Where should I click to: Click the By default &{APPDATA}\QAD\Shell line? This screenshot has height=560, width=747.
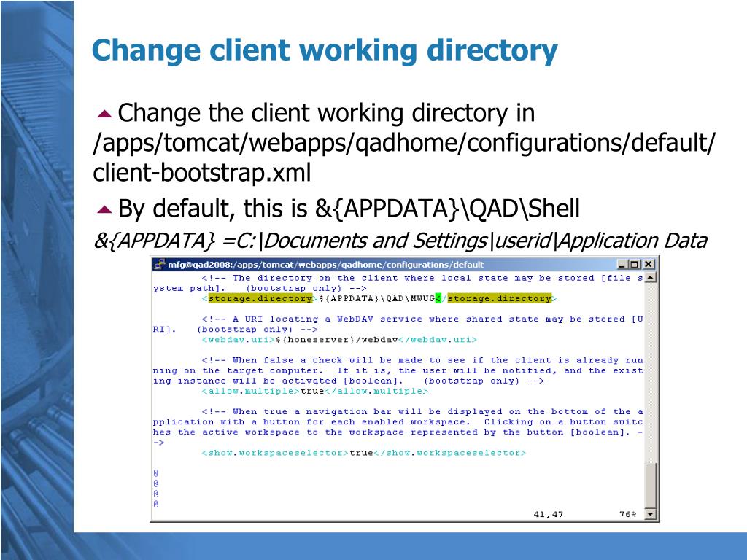pos(349,209)
